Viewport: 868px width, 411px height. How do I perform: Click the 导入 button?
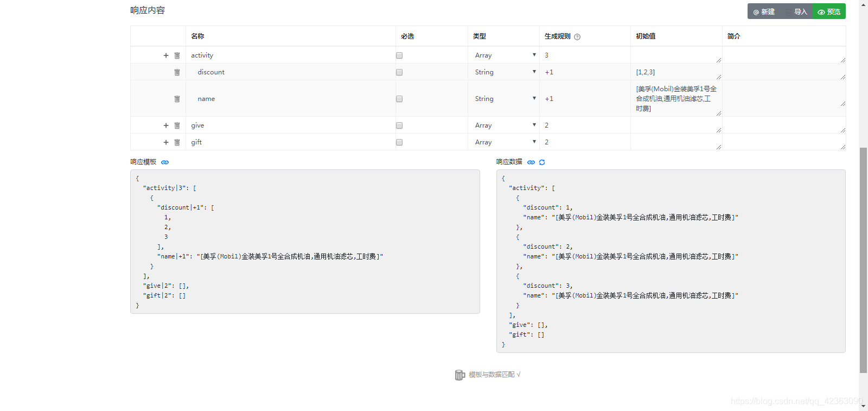(x=796, y=11)
